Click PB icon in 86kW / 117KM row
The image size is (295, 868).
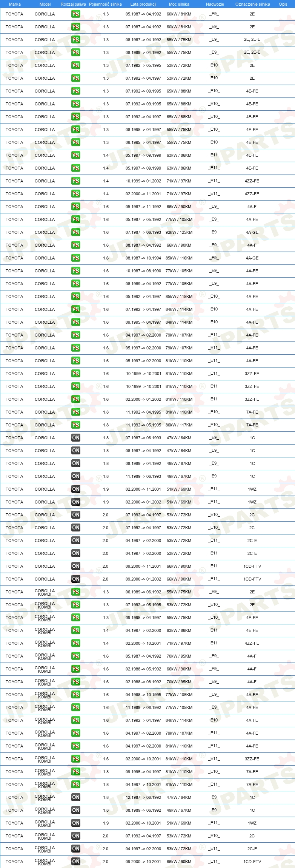pyautogui.click(x=76, y=425)
